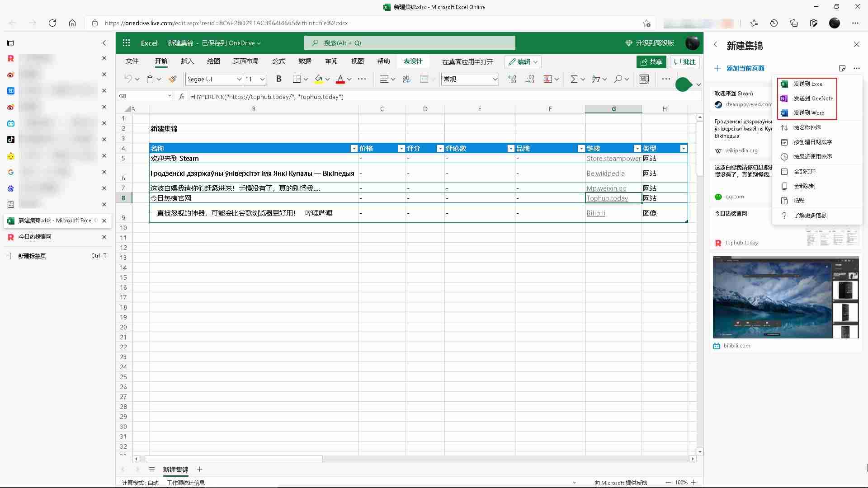868x488 pixels.
Task: Click the search box 搜索(Alt + Q)
Action: pyautogui.click(x=410, y=43)
